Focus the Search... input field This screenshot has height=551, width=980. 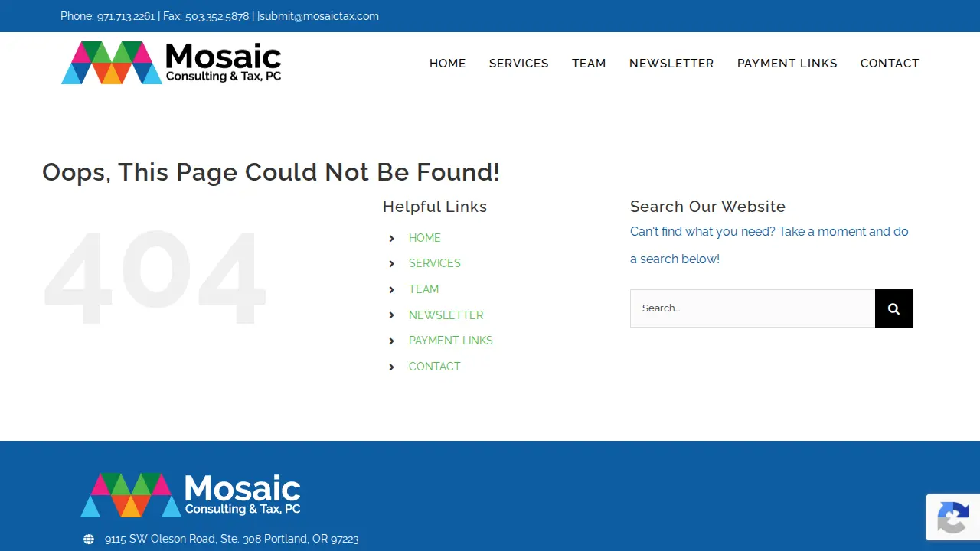pyautogui.click(x=753, y=308)
